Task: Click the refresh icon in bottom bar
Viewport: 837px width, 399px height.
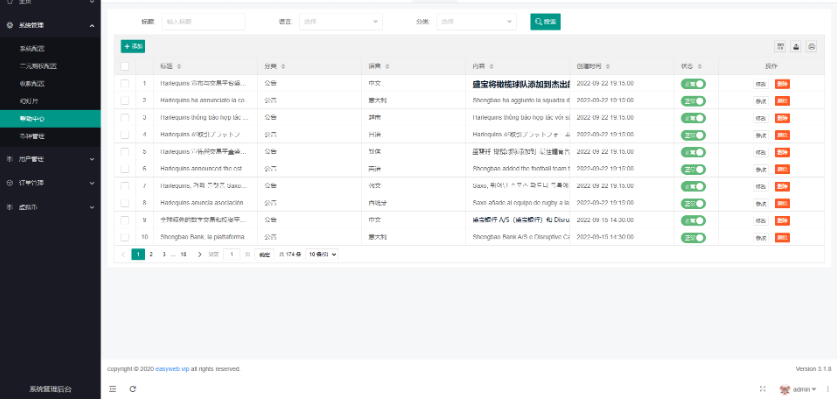Action: (x=132, y=389)
